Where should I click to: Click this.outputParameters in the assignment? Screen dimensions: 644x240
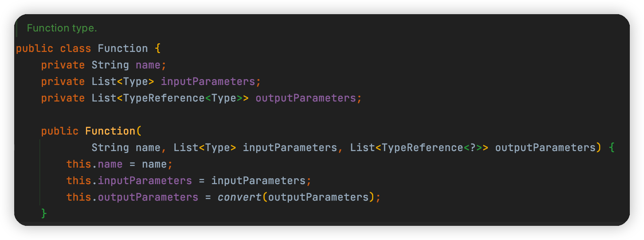(x=132, y=197)
